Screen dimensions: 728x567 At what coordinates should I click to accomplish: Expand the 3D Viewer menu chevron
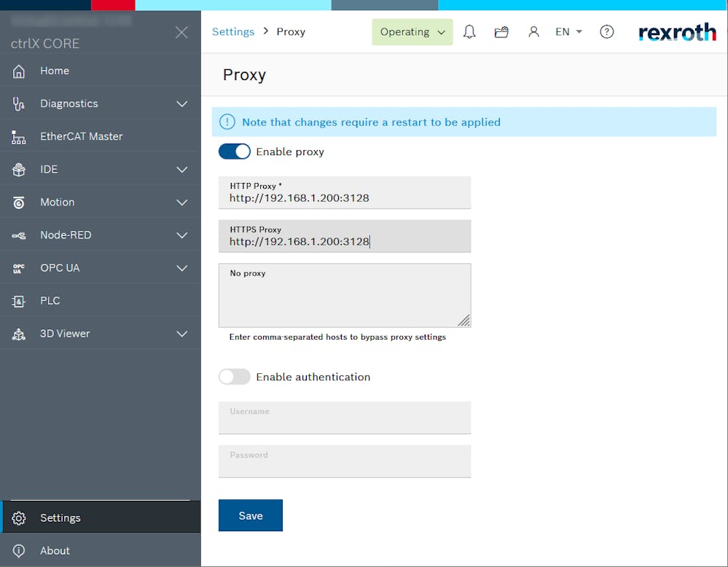pos(182,334)
